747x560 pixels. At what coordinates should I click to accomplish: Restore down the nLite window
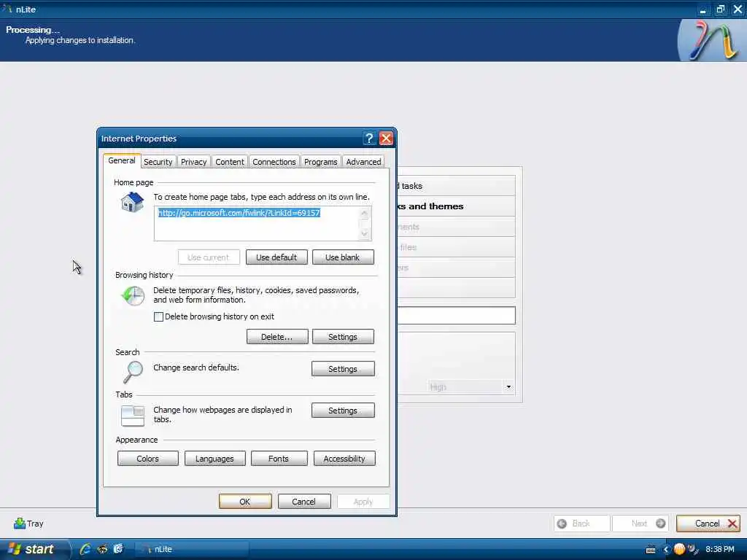720,9
